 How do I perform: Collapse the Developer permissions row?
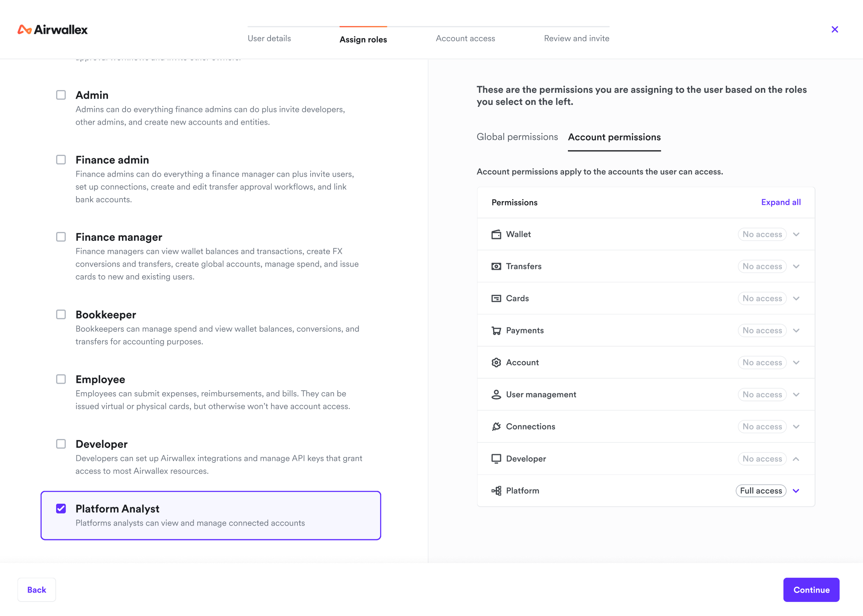click(796, 459)
